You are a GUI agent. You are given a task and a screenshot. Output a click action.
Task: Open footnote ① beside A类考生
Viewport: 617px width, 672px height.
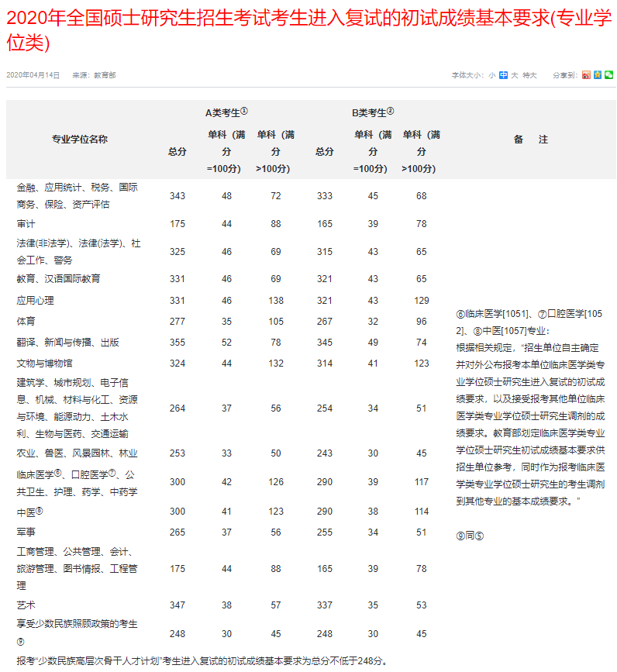point(244,111)
